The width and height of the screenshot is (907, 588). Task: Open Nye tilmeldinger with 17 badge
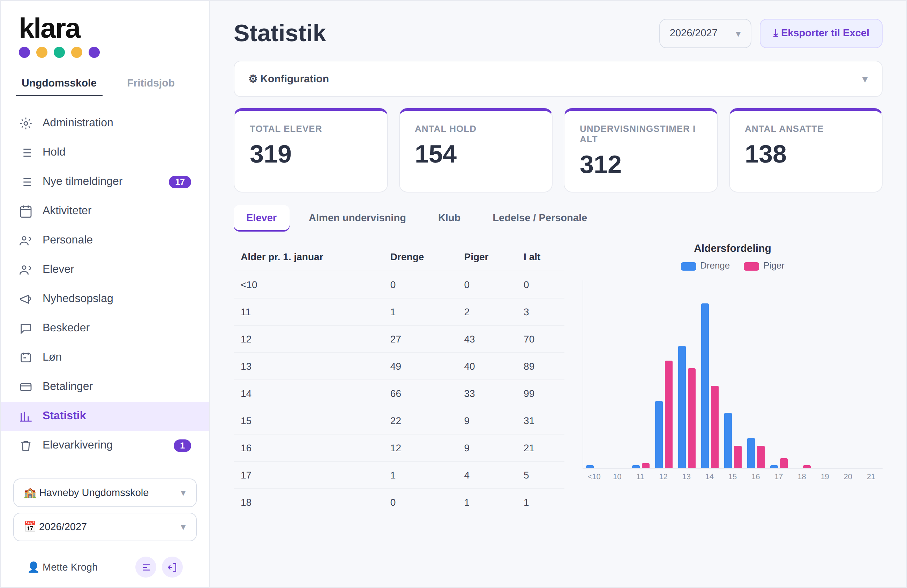click(105, 181)
